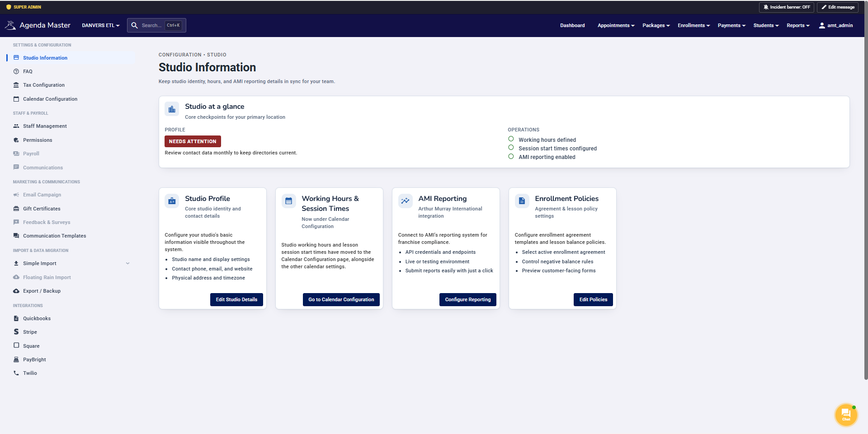This screenshot has height=434, width=868.
Task: Click the Stripe S icon
Action: (16, 332)
